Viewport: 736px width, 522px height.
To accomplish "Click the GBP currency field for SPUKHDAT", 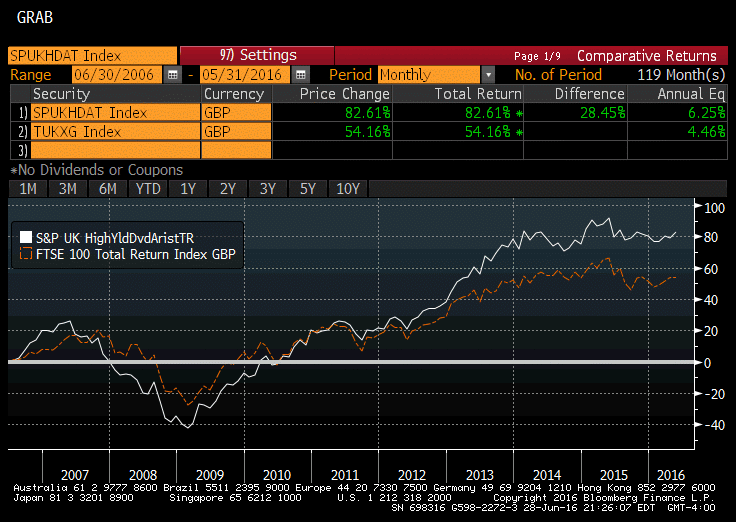I will [x=237, y=113].
